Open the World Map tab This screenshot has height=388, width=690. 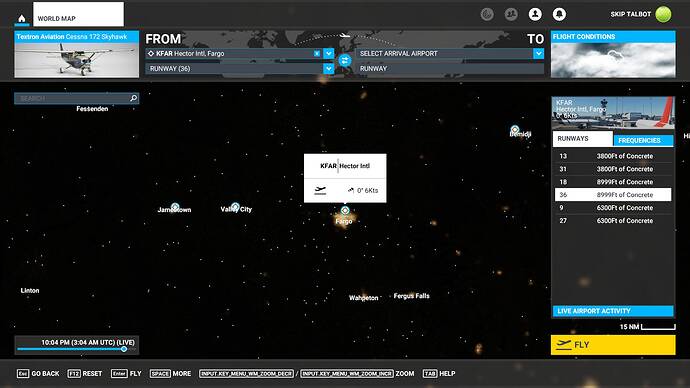(x=78, y=15)
